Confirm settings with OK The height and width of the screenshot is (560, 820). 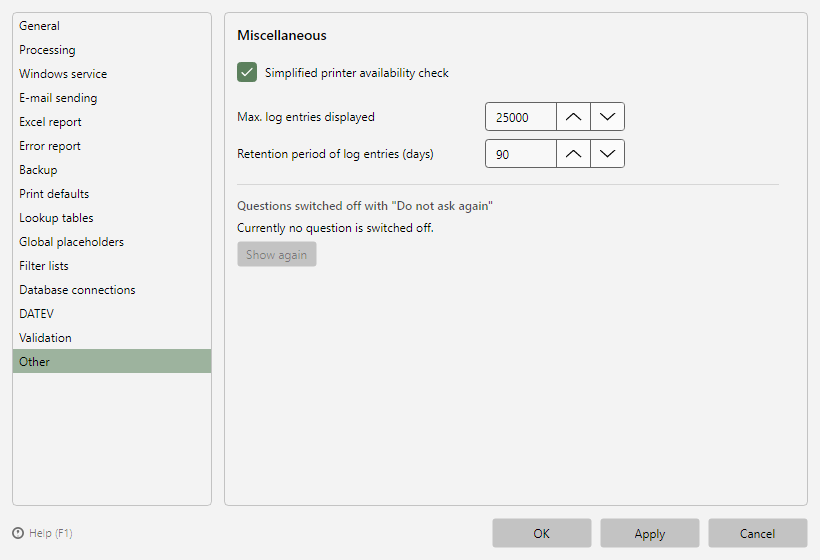(x=542, y=533)
